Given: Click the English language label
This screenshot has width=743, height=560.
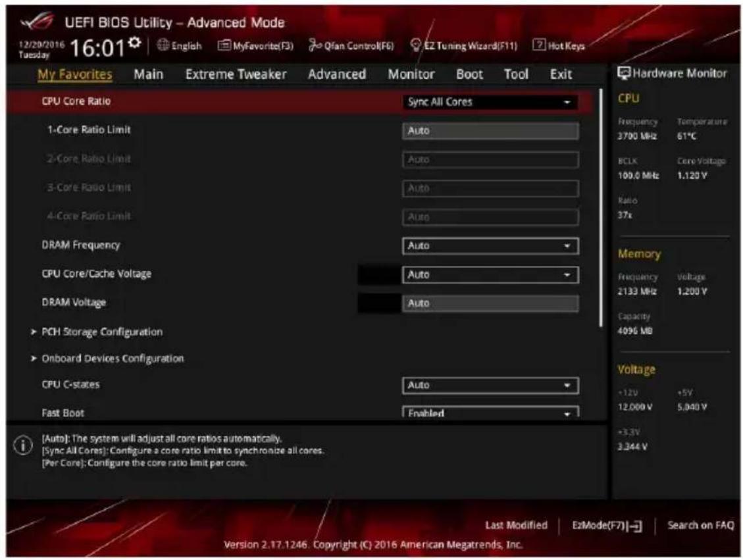Looking at the screenshot, I should (186, 46).
